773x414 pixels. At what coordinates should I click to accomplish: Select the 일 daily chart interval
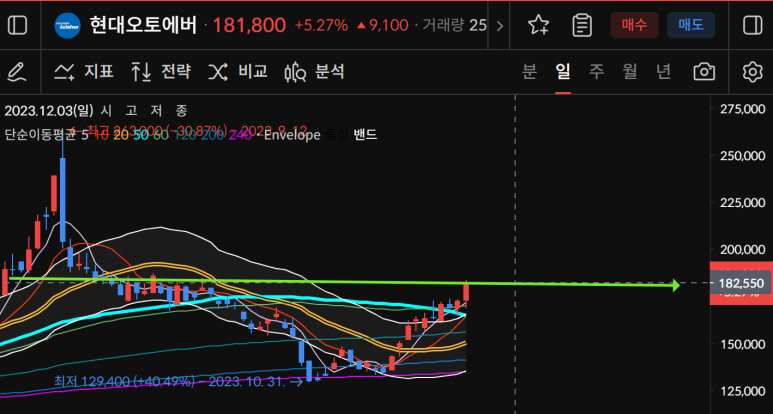click(563, 72)
